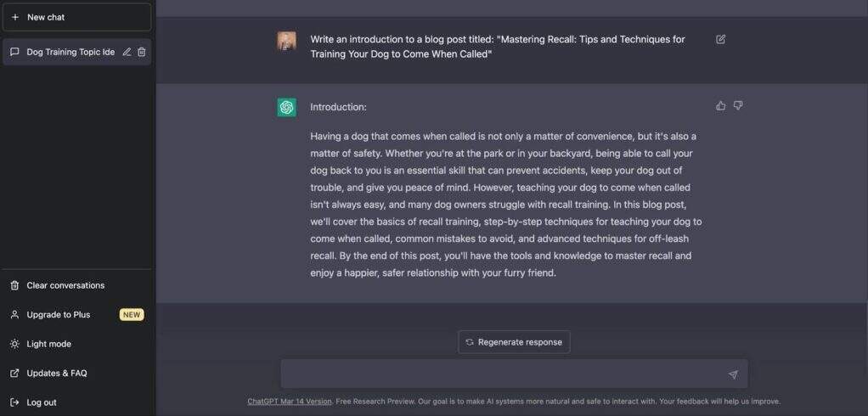Image resolution: width=868 pixels, height=416 pixels.
Task: Click the user profile avatar
Action: [x=287, y=40]
